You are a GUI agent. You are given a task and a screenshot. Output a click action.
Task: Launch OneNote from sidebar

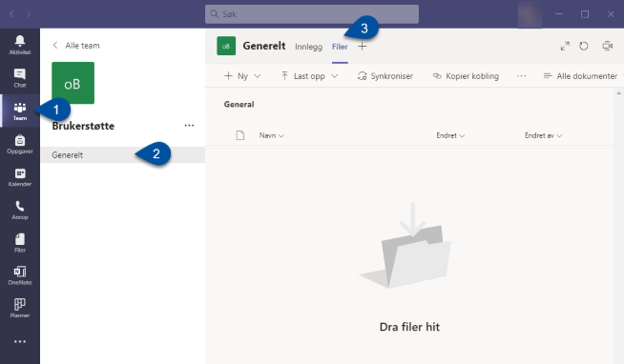(20, 275)
